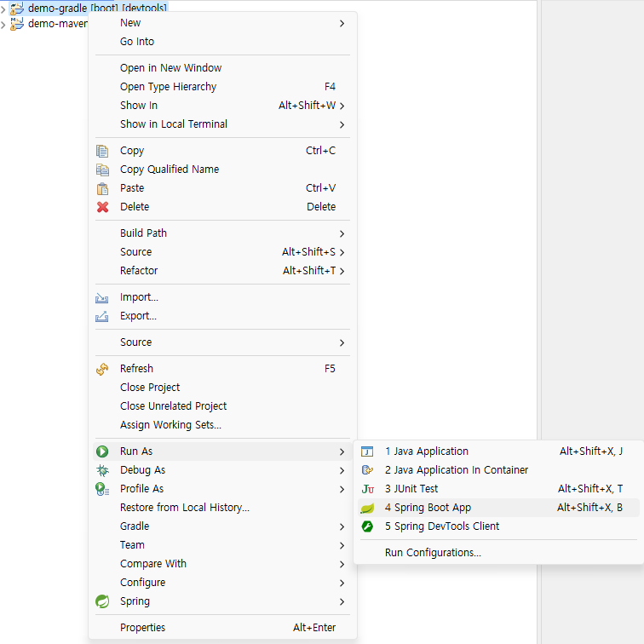Image resolution: width=644 pixels, height=644 pixels.
Task: Choose Close Project
Action: click(x=221, y=388)
